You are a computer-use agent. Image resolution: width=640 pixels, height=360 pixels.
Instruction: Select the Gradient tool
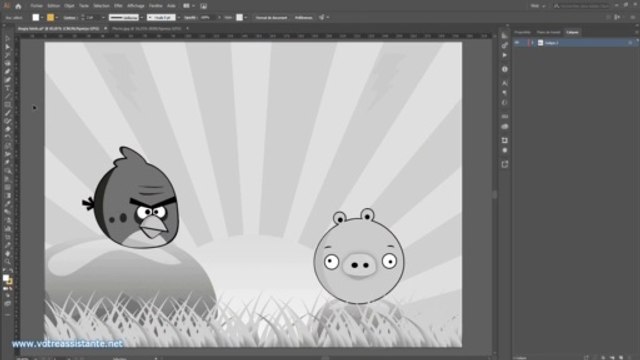[7, 195]
